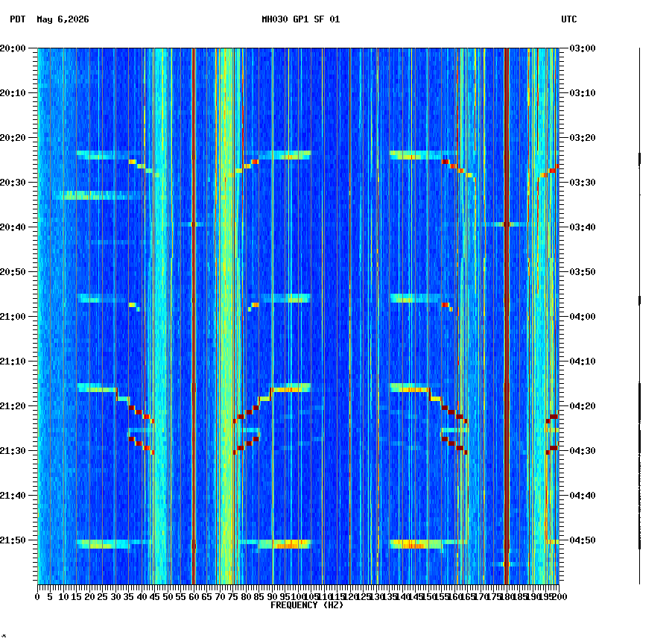Click the 20:20 PDT time label
Screen dimensions: 672x644
pos(13,138)
